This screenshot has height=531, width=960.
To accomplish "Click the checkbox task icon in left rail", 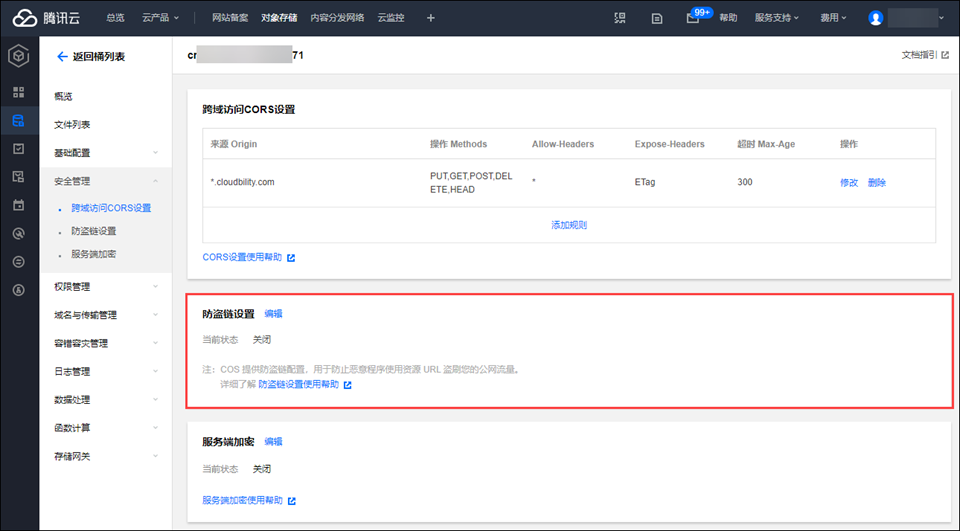I will (x=19, y=149).
